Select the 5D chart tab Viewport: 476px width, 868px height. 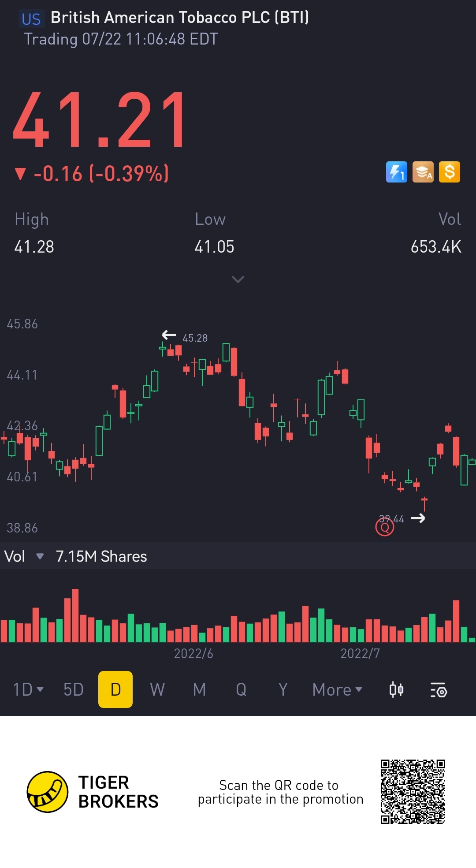point(74,689)
